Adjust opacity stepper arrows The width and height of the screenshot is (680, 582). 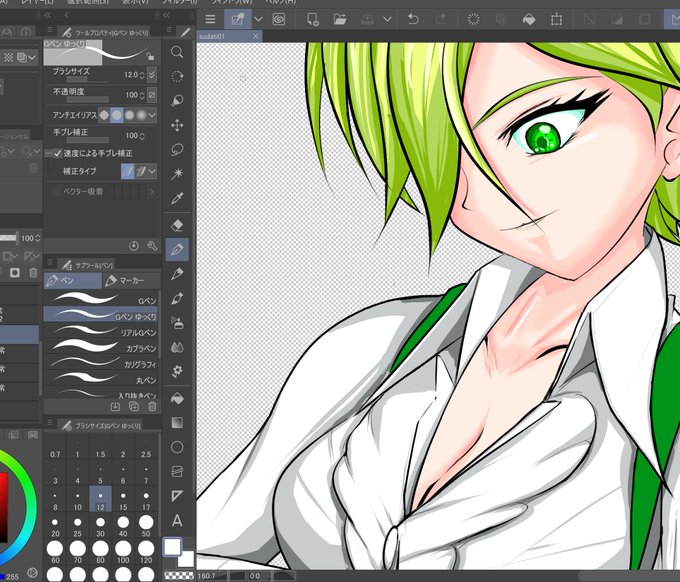(x=142, y=95)
